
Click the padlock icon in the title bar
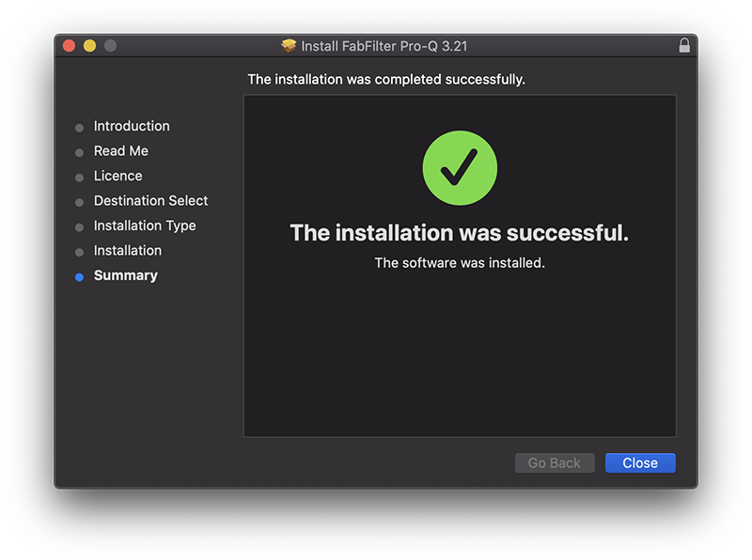point(683,46)
